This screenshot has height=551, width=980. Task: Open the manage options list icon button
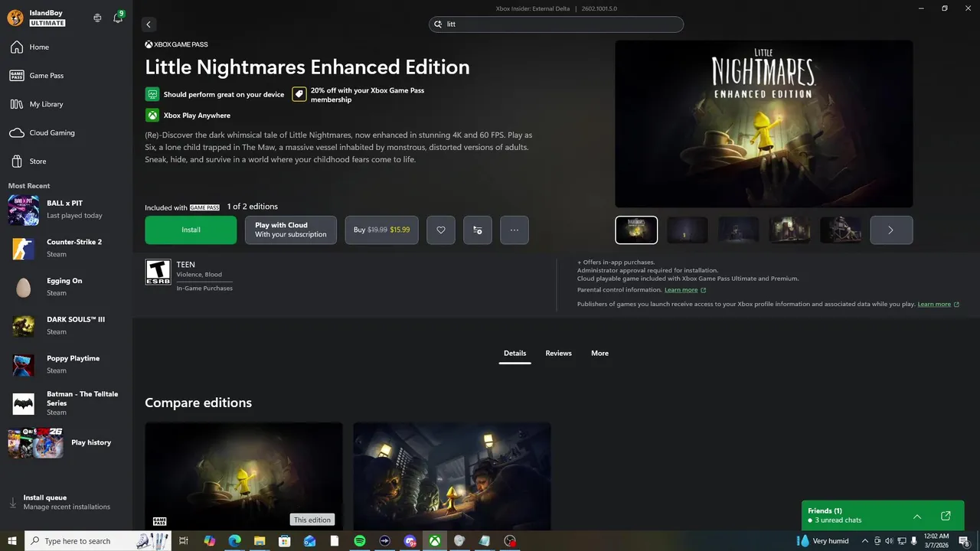478,230
